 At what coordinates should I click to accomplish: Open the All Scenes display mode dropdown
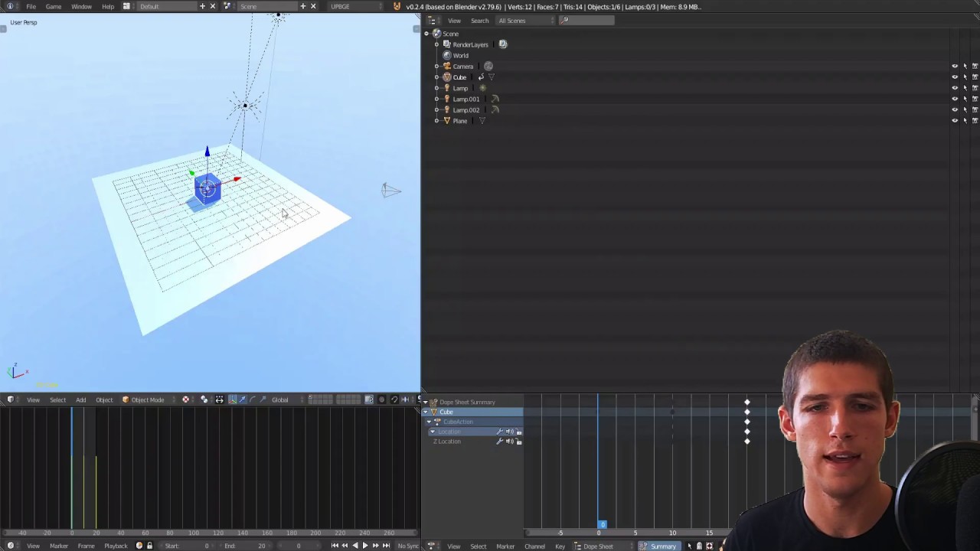[x=525, y=21]
